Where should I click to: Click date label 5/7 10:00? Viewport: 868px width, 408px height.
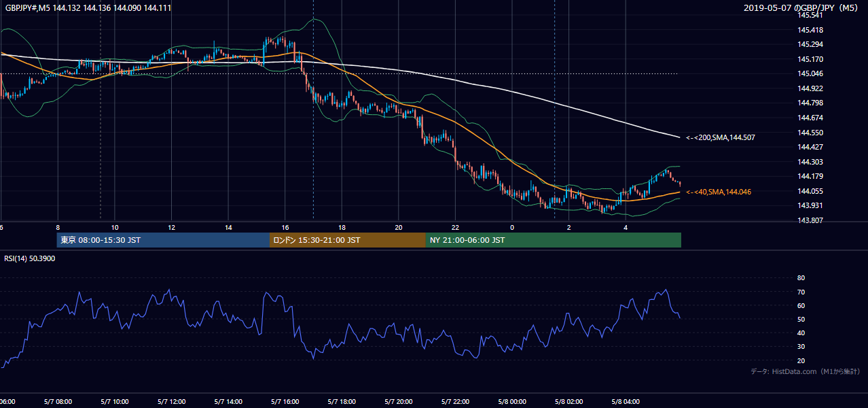tap(115, 402)
